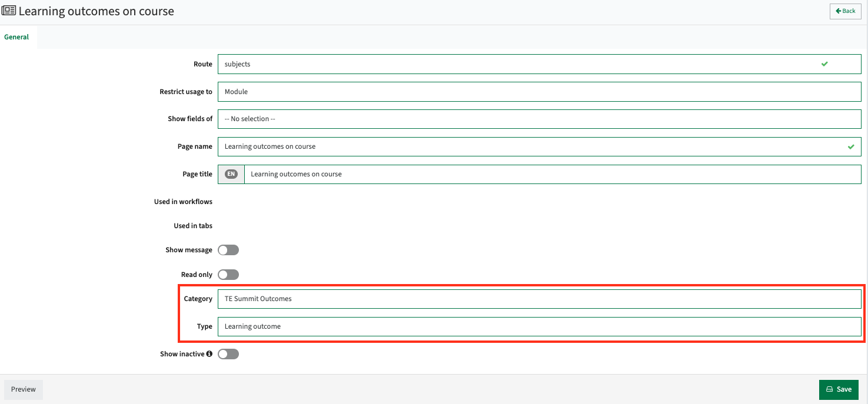Viewport: 868px width, 404px height.
Task: Open the Type dropdown showing Learning outcome
Action: (539, 326)
